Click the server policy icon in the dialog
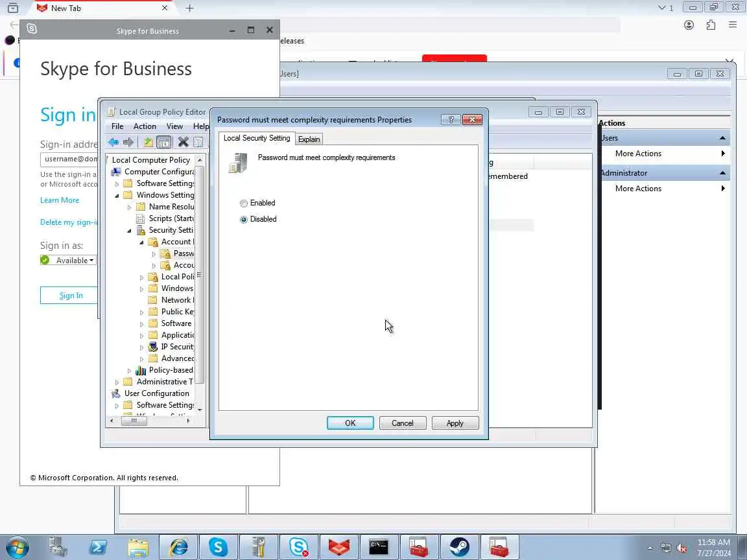Viewport: 747px width, 560px height. 238,163
